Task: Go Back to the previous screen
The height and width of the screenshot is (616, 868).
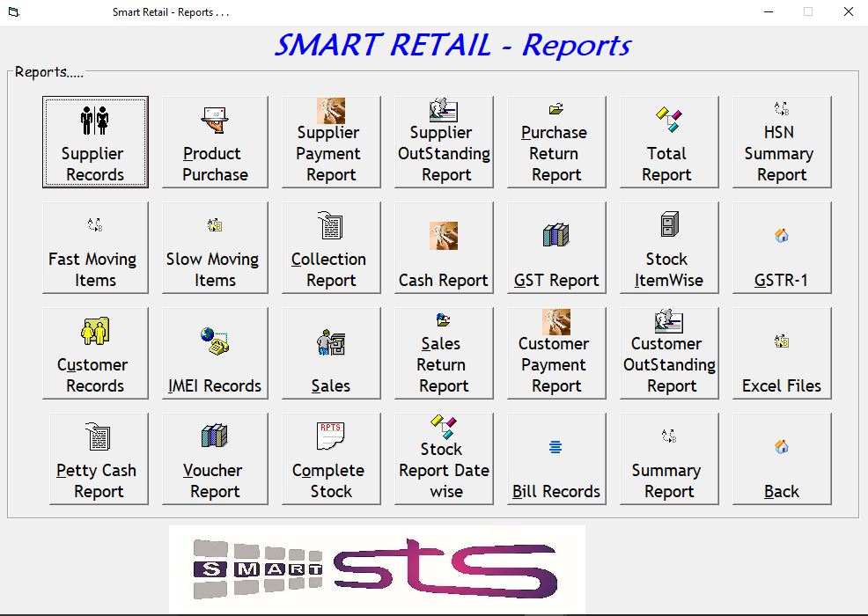Action: 782,458
